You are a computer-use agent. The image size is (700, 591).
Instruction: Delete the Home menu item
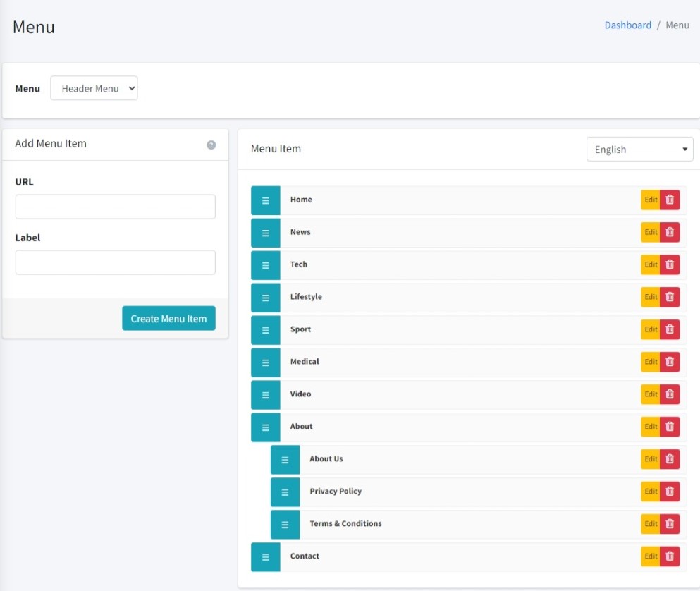[670, 200]
